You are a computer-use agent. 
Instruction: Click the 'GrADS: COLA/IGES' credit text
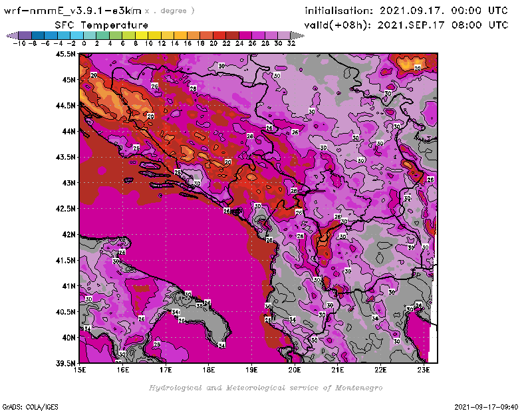click(x=30, y=407)
